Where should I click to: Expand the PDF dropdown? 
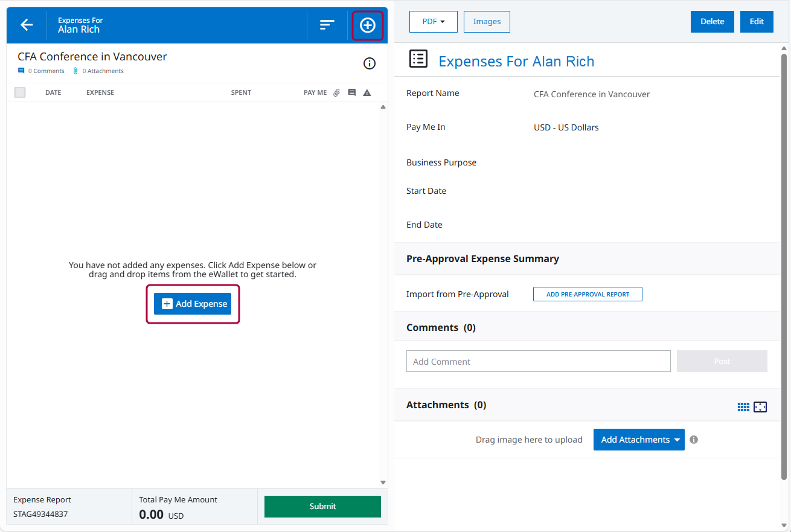click(433, 22)
